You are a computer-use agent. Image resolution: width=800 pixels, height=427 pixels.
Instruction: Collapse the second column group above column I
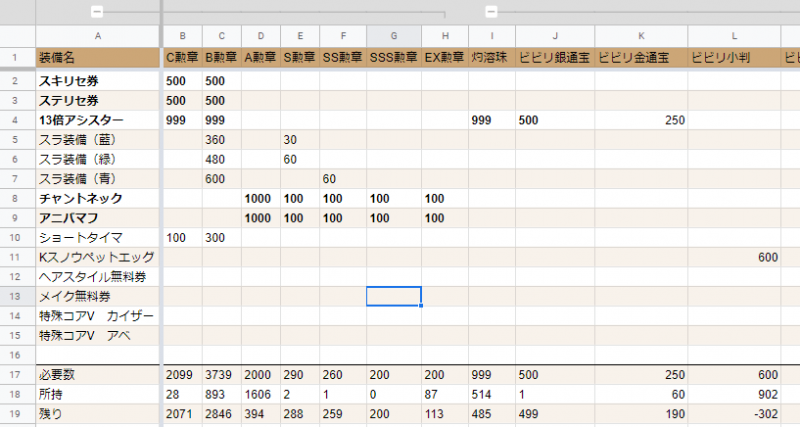click(491, 11)
